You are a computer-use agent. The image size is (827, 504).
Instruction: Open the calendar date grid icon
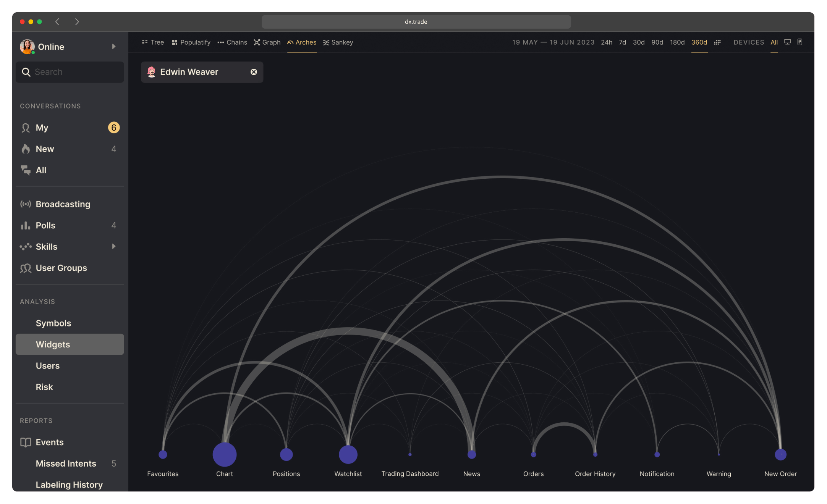pos(717,42)
